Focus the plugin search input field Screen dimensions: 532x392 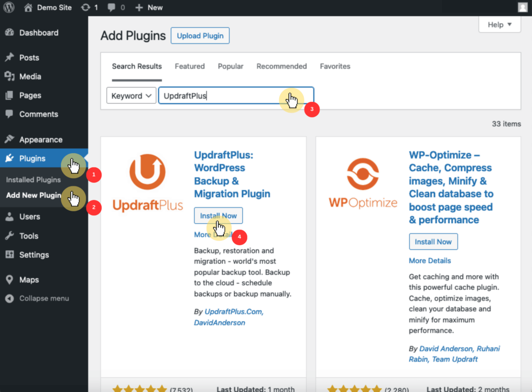pos(236,96)
